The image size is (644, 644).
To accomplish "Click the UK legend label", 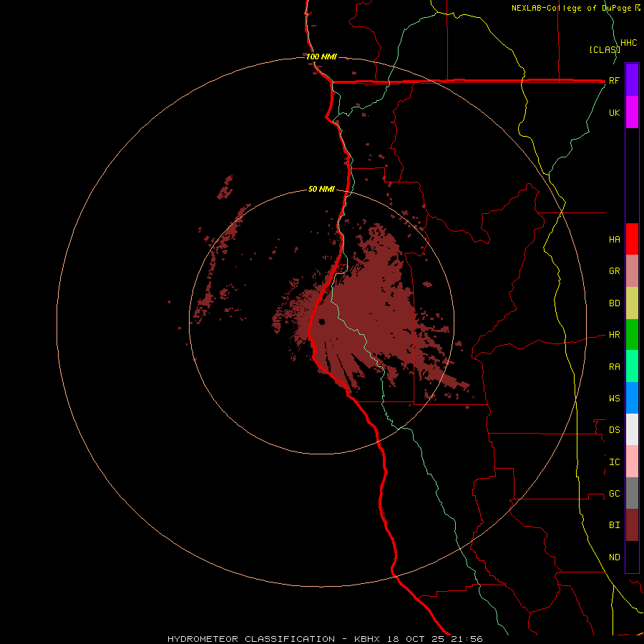I will click(614, 112).
